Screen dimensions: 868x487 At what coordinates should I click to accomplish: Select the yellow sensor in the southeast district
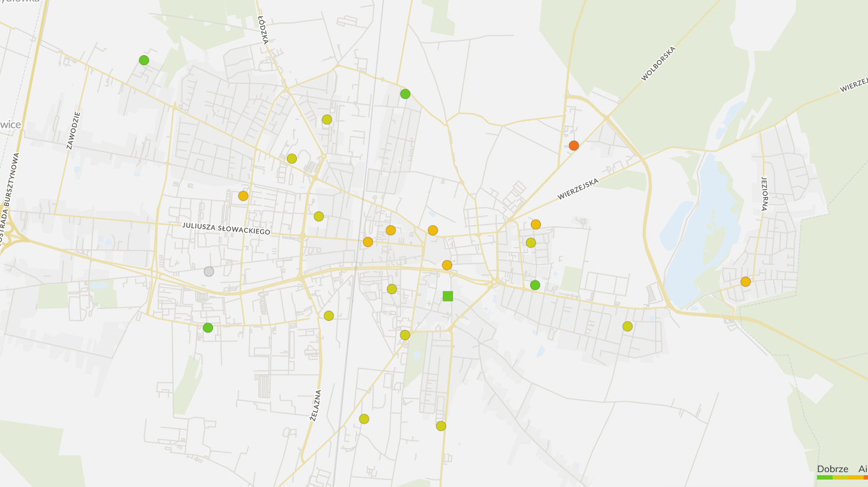(628, 326)
